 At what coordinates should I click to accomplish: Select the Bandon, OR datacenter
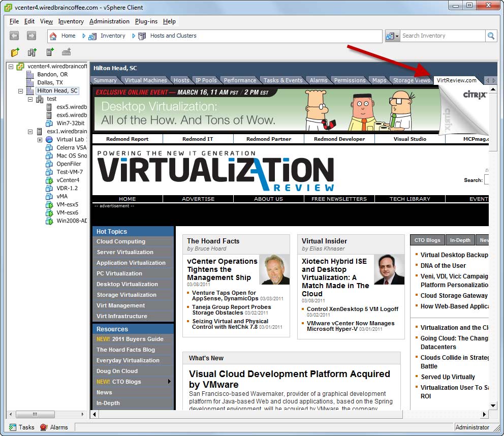coord(52,74)
